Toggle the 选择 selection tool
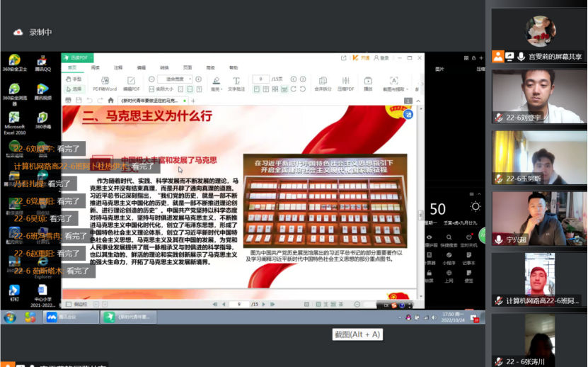Image resolution: width=588 pixels, height=367 pixels. pos(74,89)
